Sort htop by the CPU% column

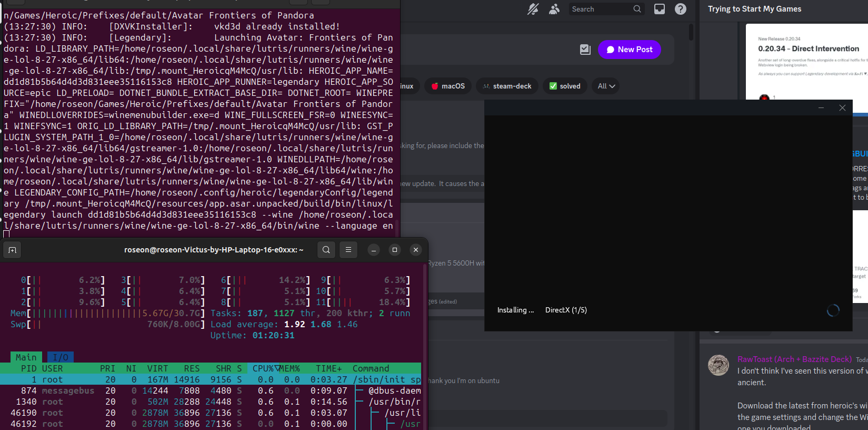point(264,368)
